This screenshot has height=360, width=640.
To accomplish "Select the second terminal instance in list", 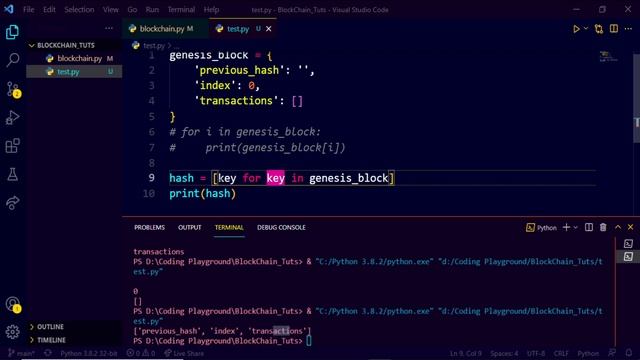I will tap(628, 256).
